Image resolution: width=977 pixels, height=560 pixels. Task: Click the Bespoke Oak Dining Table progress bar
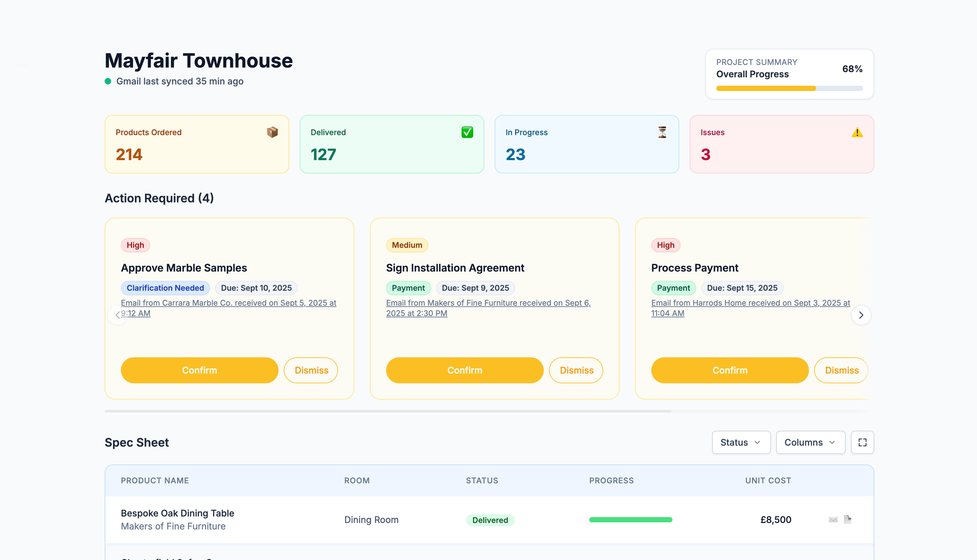pos(631,520)
